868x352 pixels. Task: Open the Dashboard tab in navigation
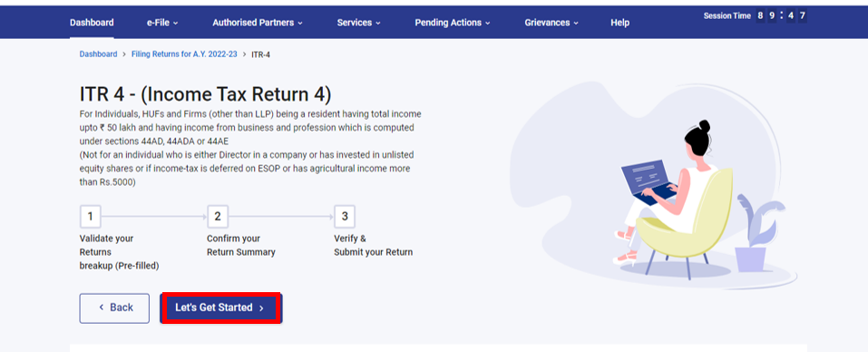click(92, 23)
